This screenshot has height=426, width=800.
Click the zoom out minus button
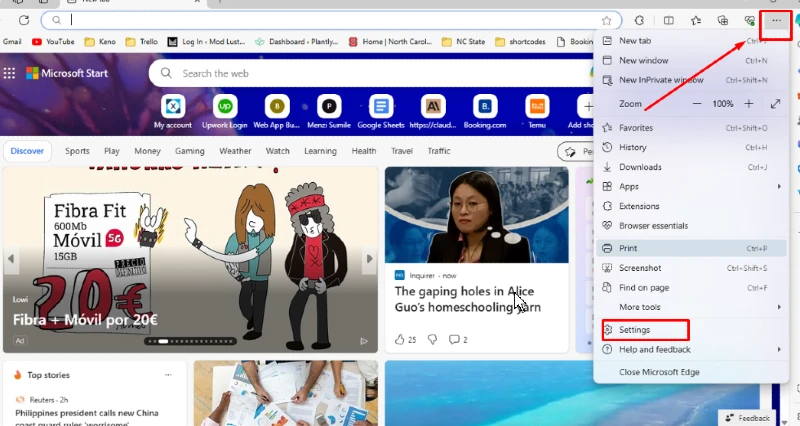pos(697,104)
